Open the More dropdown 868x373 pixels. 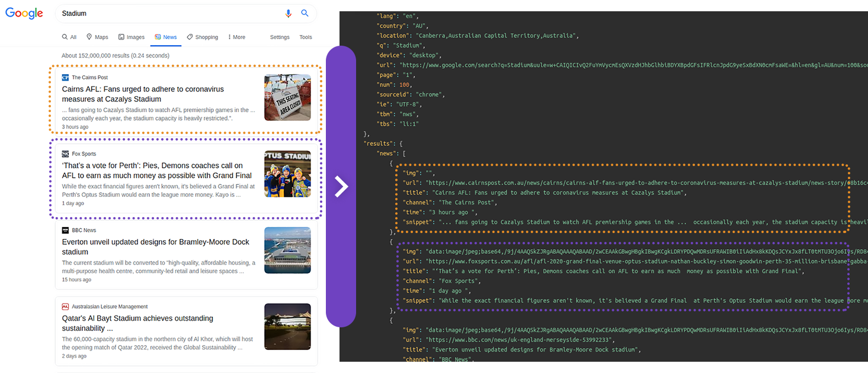click(235, 37)
